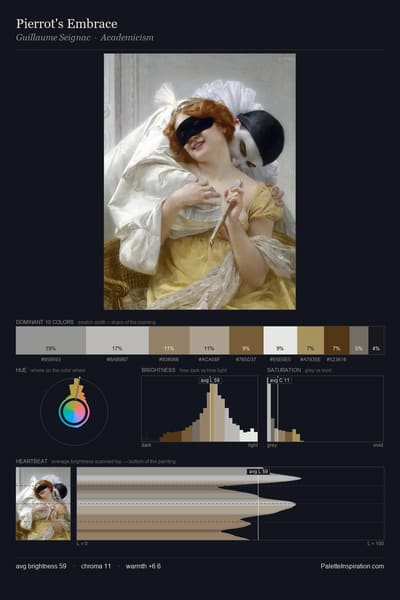The image size is (400, 600).
Task: Click the avg L 59 brightness marker
Action: (x=211, y=380)
